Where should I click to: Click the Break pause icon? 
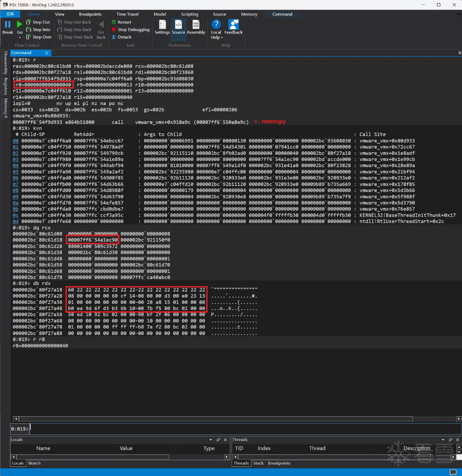coord(8,24)
